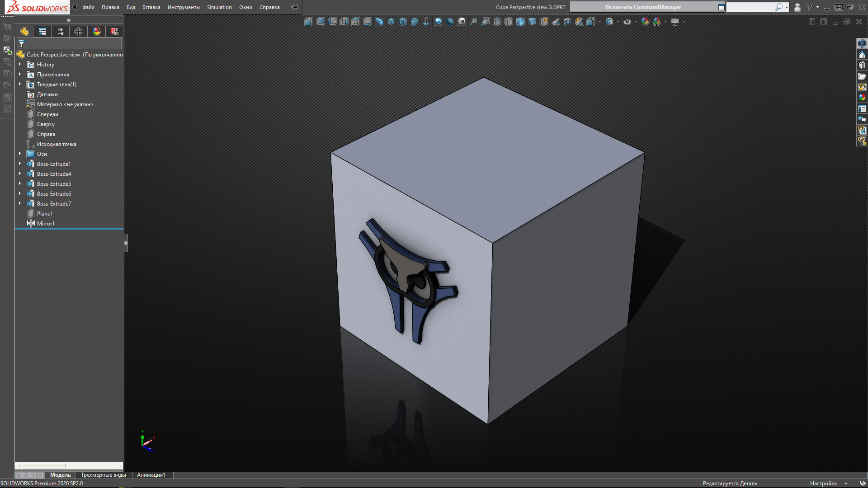
Task: Open the DisplayManager color ball tab
Action: [97, 32]
